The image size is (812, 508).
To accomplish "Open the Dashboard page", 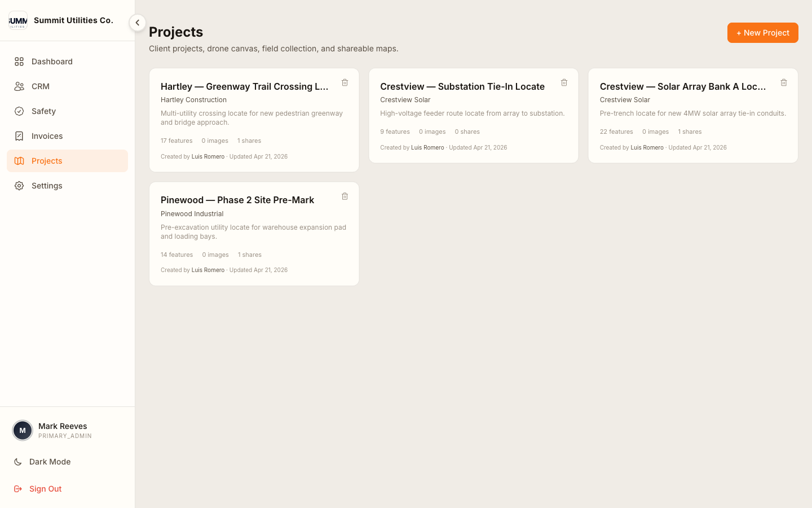I will (x=52, y=62).
